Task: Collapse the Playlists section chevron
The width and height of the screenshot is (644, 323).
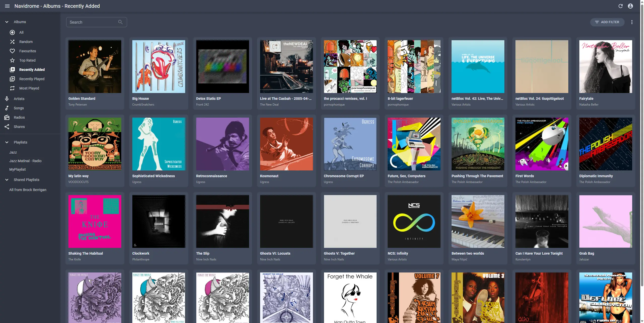Action: click(x=7, y=142)
